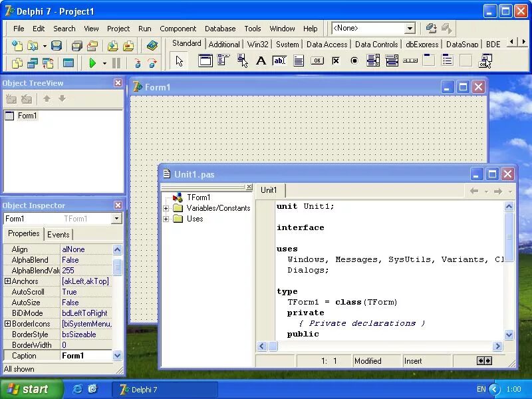Viewport: 532px width, 399px height.
Task: Open the Help contents book icon
Action: tap(152, 45)
